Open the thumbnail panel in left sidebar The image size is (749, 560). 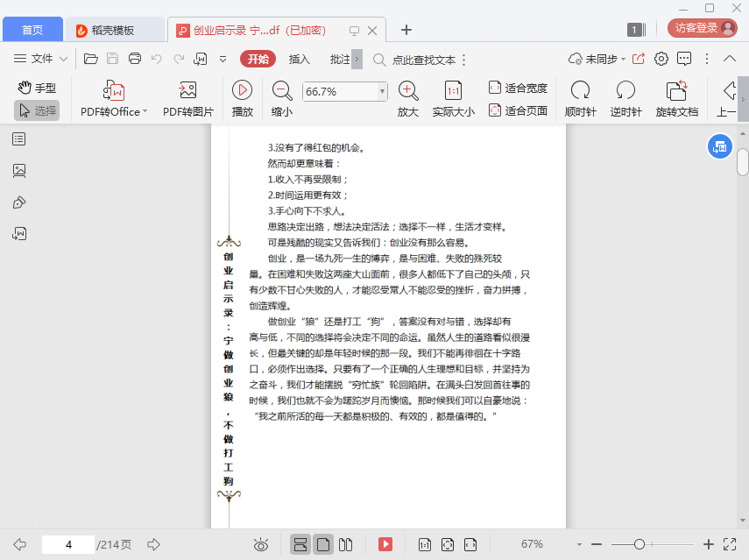pyautogui.click(x=19, y=171)
